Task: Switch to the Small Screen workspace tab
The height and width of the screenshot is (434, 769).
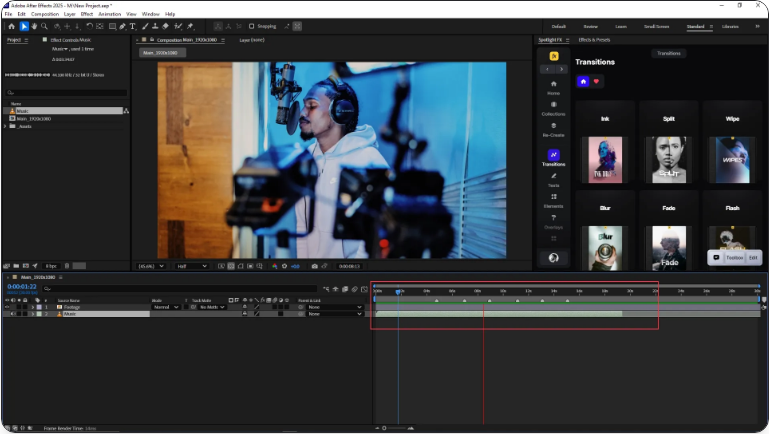Action: tap(657, 26)
